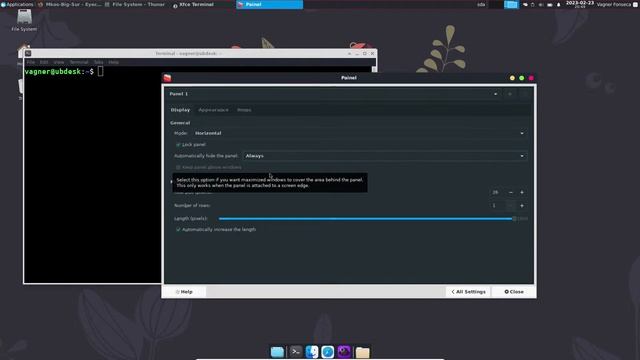Open the File System desktop icon
Screen dimensions: 640x360
tap(24, 20)
